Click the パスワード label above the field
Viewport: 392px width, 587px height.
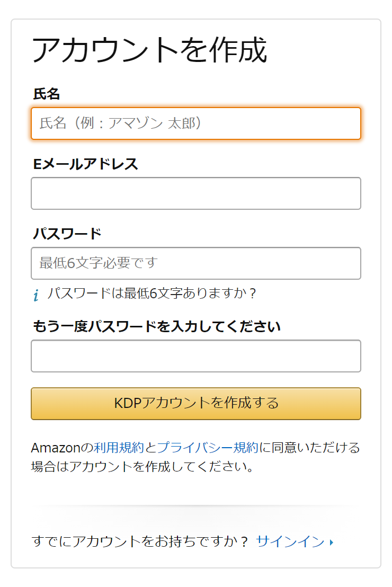[x=67, y=234]
